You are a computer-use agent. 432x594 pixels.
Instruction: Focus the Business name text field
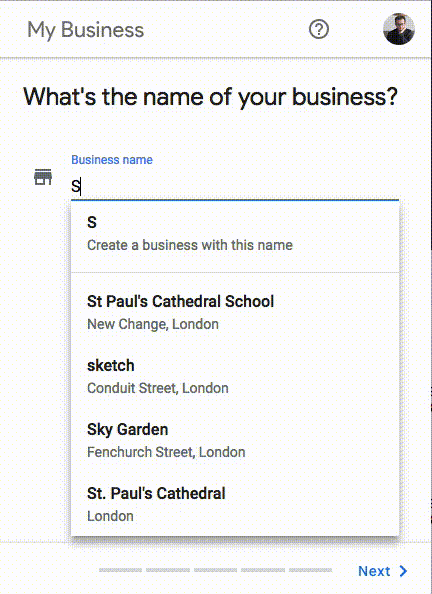tap(235, 186)
